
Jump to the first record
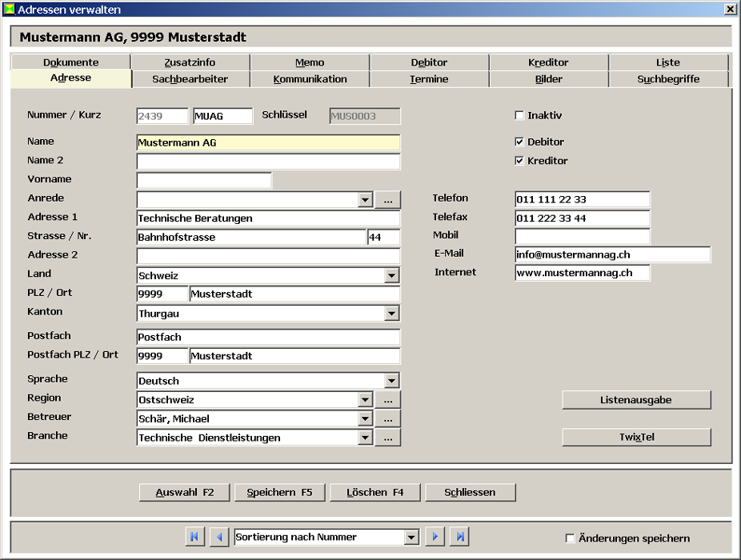[x=194, y=538]
